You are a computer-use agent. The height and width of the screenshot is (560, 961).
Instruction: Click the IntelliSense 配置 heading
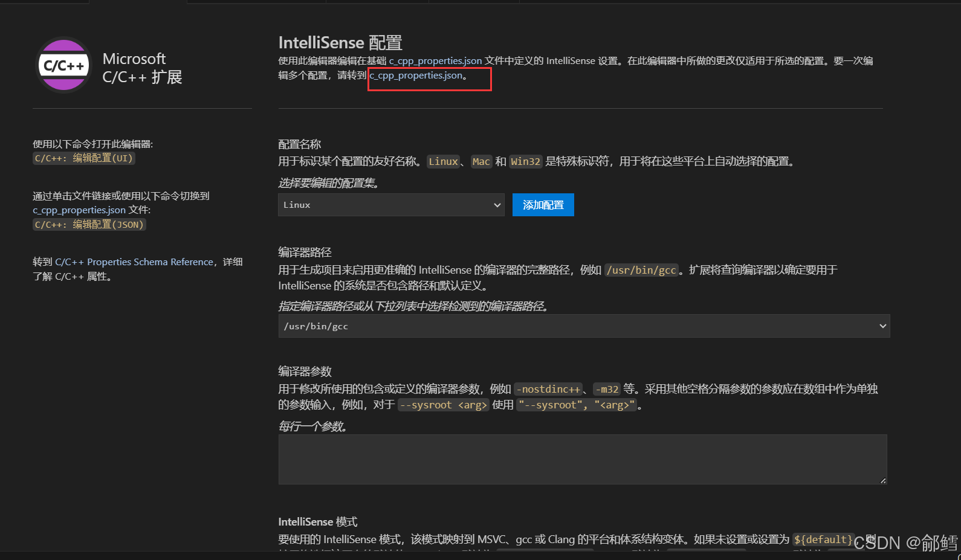pos(340,43)
